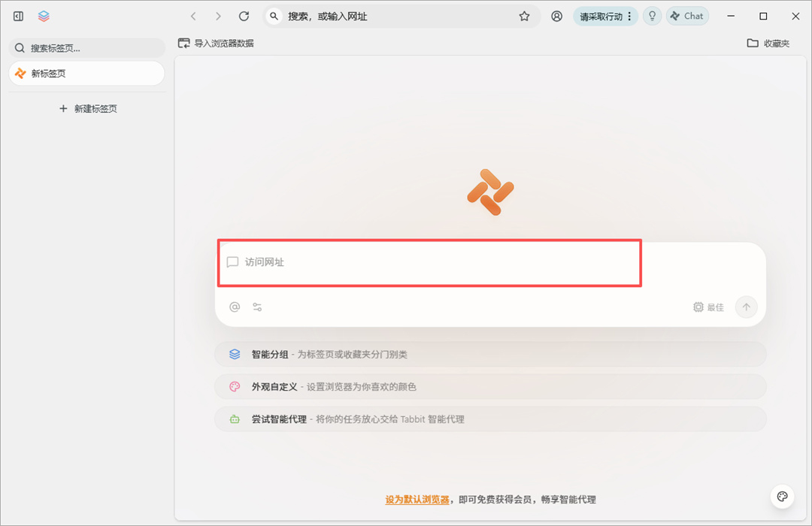The height and width of the screenshot is (526, 812).
Task: Click the lightbulb suggestion icon
Action: 652,16
